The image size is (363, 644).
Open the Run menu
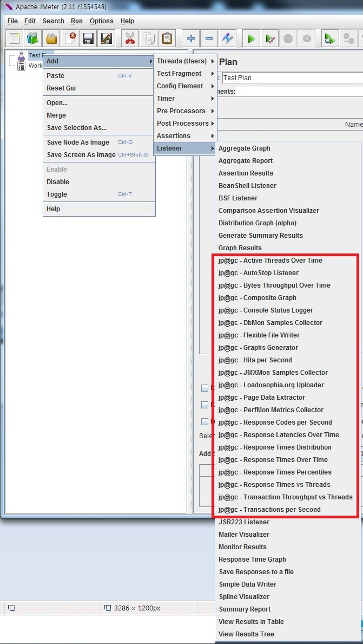(77, 21)
